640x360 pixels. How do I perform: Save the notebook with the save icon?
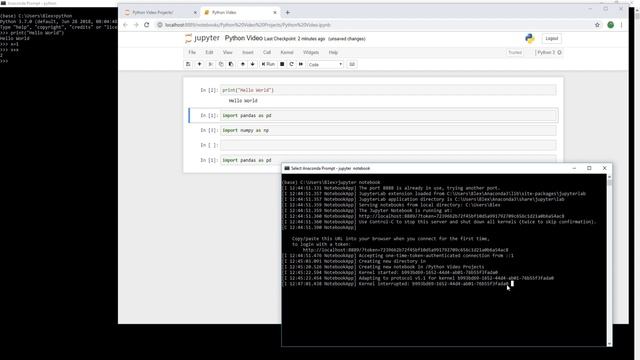coord(188,64)
